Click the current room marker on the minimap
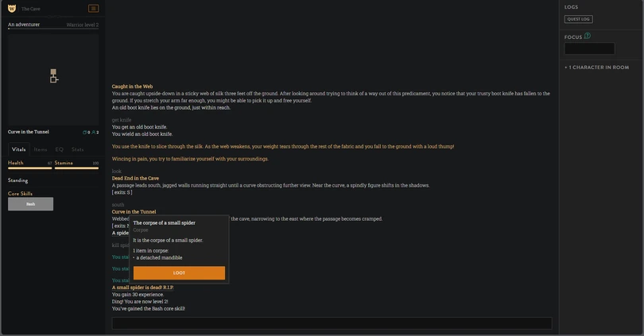Image resolution: width=644 pixels, height=336 pixels. pos(54,79)
